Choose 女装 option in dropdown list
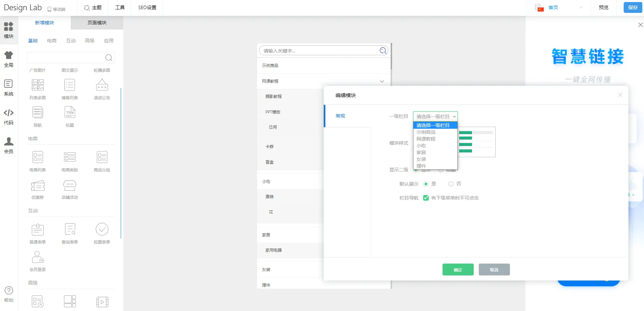644x311 pixels. (x=421, y=159)
